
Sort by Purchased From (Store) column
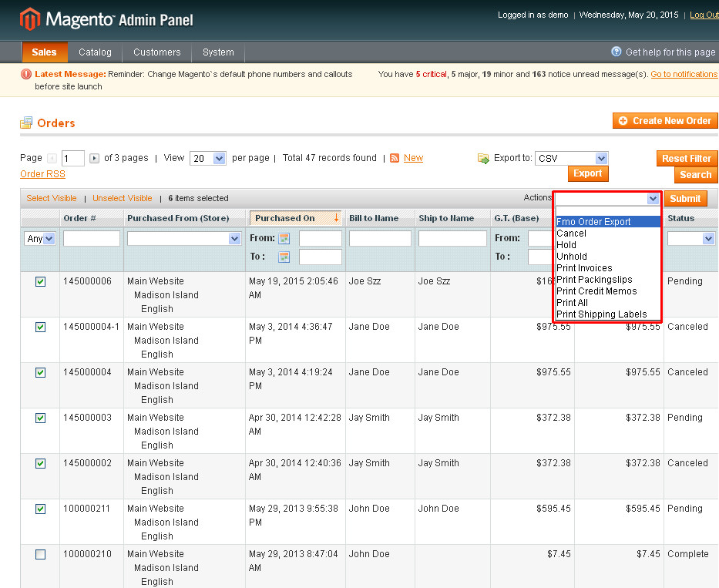pos(178,218)
